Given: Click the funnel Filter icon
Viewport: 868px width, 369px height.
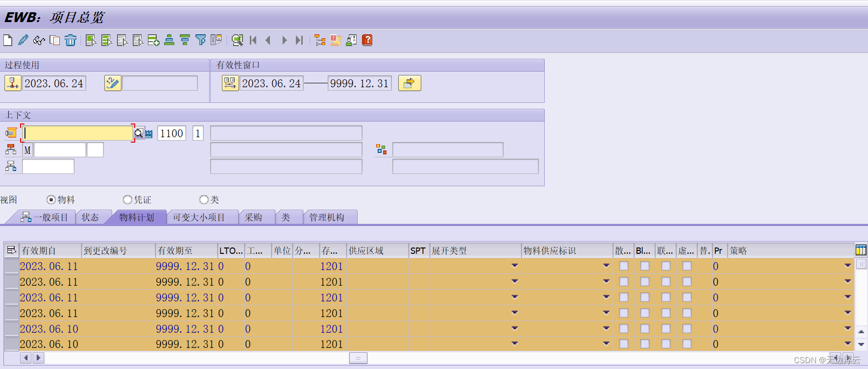Looking at the screenshot, I should (x=200, y=40).
